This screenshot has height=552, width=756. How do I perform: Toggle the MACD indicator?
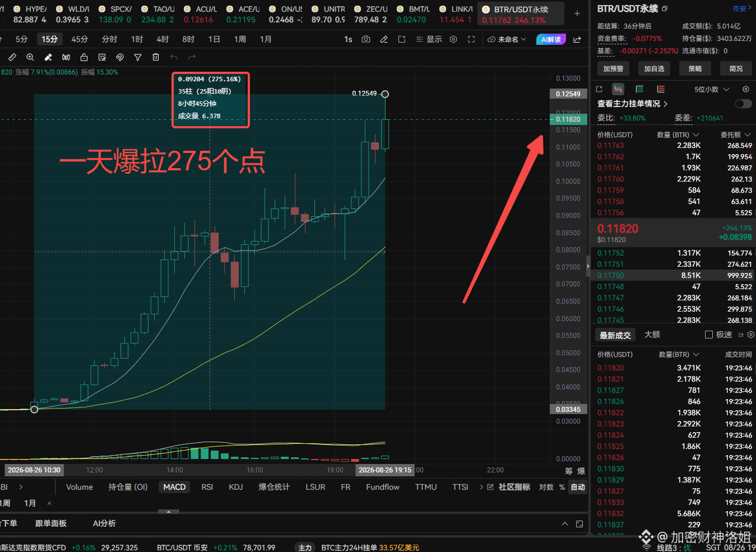click(174, 487)
